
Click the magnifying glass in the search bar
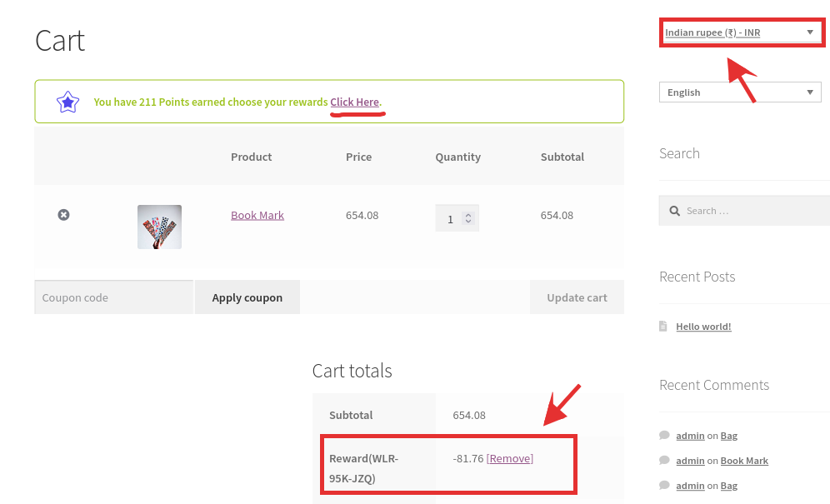[675, 211]
